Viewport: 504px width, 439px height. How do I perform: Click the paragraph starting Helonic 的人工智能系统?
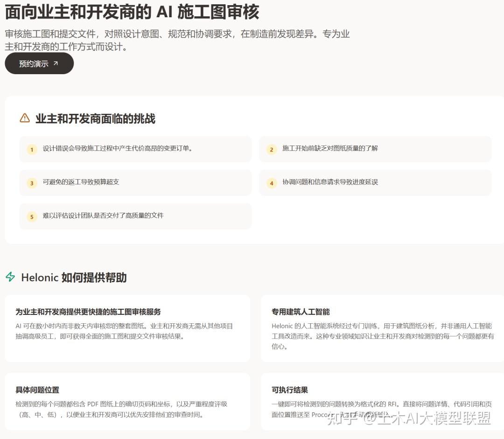tap(383, 336)
